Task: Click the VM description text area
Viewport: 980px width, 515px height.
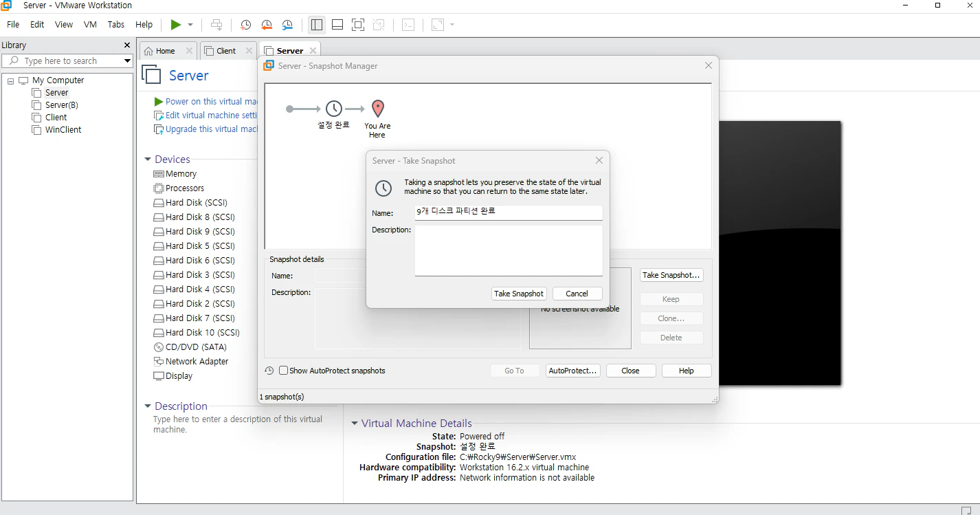Action: tap(238, 424)
